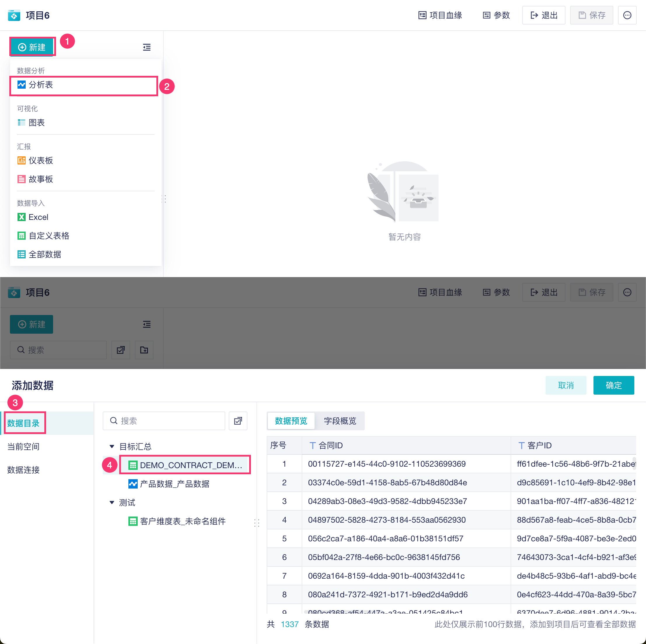The width and height of the screenshot is (646, 644).
Task: Collapse sidebar using the indent icon
Action: point(146,47)
